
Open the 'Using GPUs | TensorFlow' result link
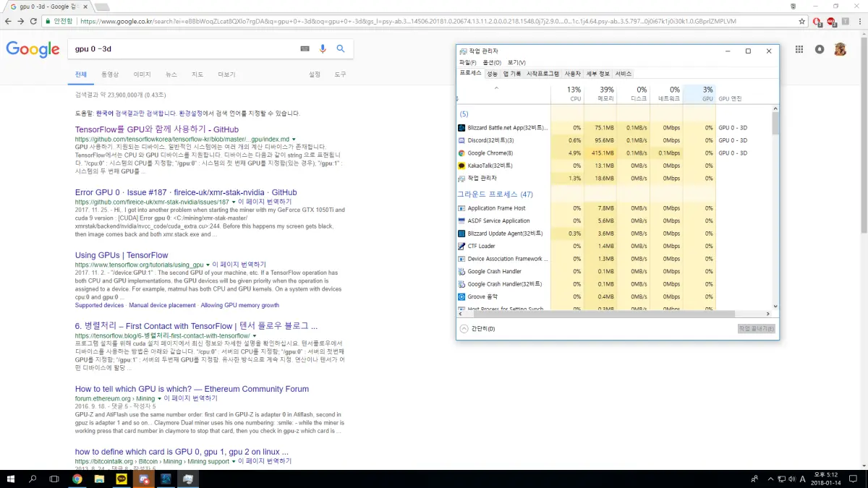pyautogui.click(x=122, y=255)
